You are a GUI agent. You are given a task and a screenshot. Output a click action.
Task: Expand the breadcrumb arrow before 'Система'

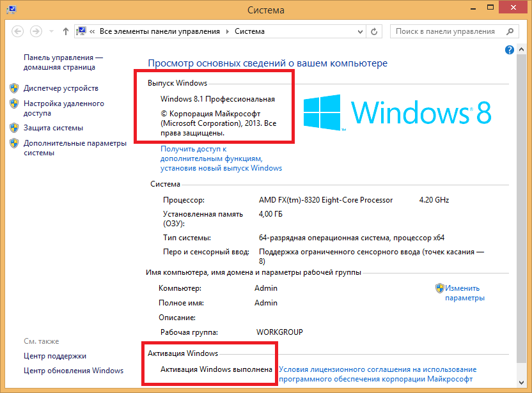[228, 31]
